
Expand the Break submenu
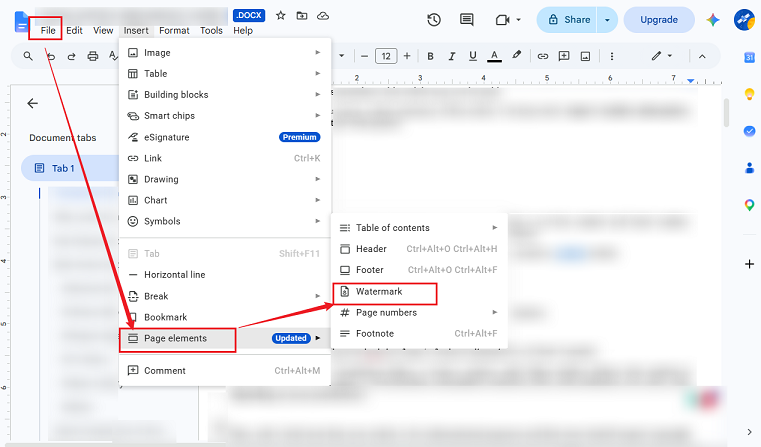click(225, 296)
